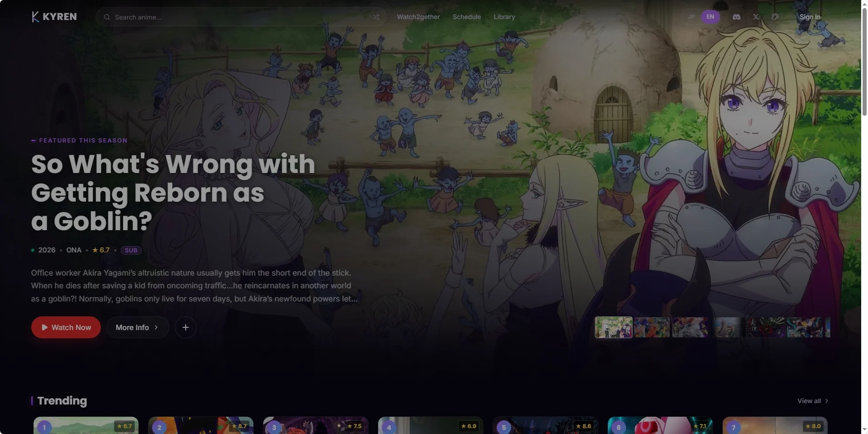Open the X (Twitter) link icon
868x434 pixels.
755,17
